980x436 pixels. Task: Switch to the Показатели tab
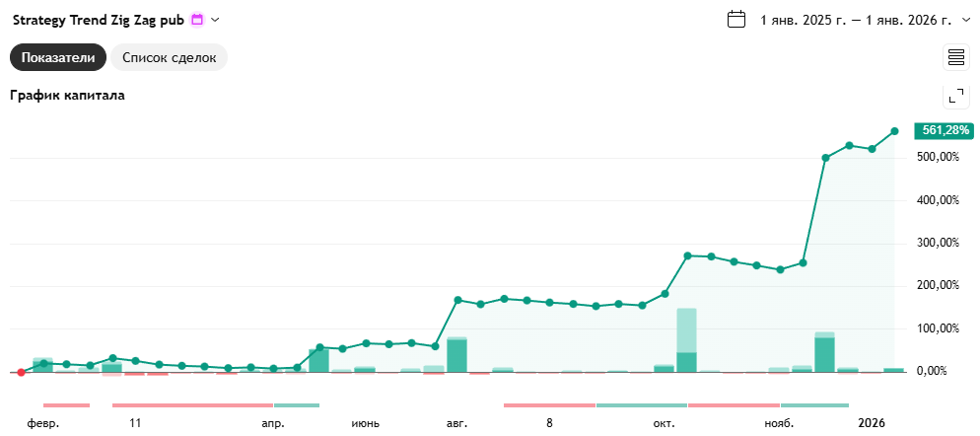click(57, 57)
